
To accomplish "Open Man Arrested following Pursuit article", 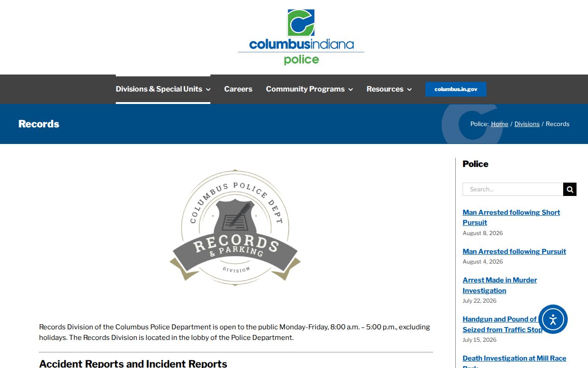I will (514, 251).
